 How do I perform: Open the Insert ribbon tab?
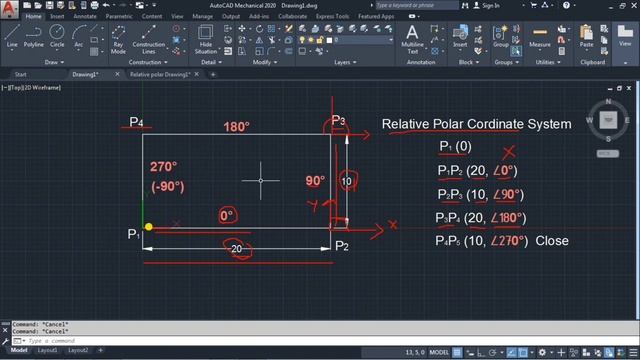click(57, 16)
